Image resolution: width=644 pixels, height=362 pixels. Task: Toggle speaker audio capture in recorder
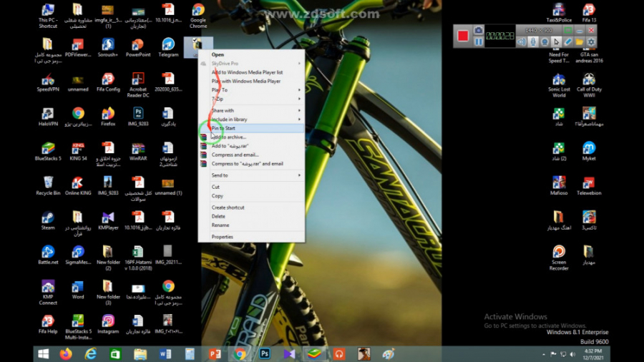[x=522, y=42]
